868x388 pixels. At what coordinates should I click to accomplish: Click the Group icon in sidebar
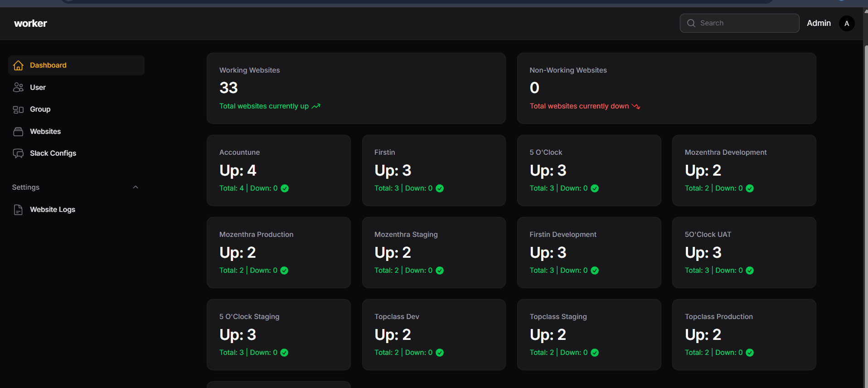pyautogui.click(x=18, y=109)
